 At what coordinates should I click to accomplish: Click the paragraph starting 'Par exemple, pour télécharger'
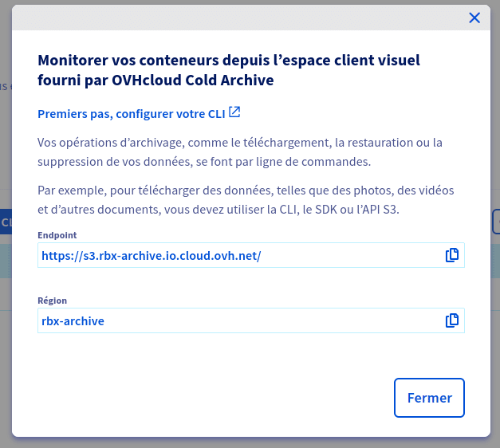click(x=246, y=200)
